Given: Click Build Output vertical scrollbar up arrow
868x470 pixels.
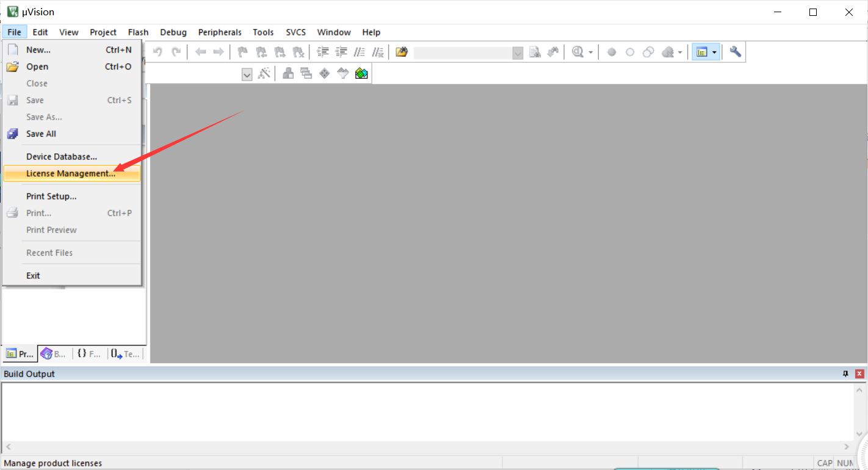Looking at the screenshot, I should (859, 389).
